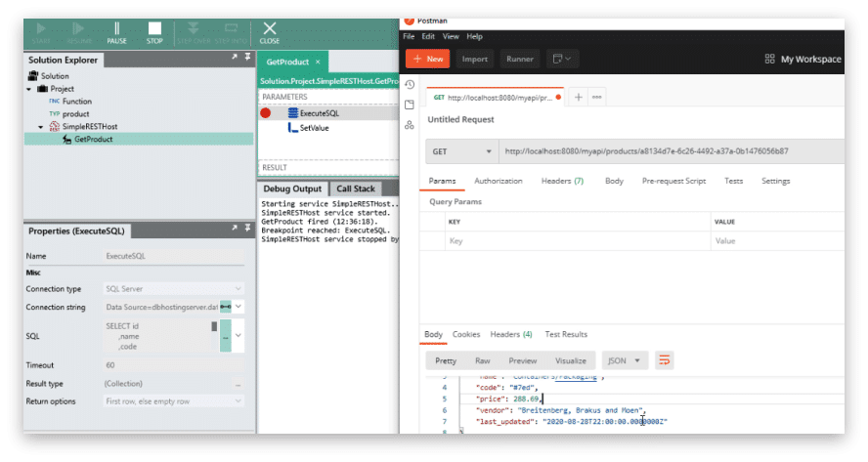This screenshot has height=462, width=868.
Task: Open the SQL property dropdown arrow
Action: 239,335
